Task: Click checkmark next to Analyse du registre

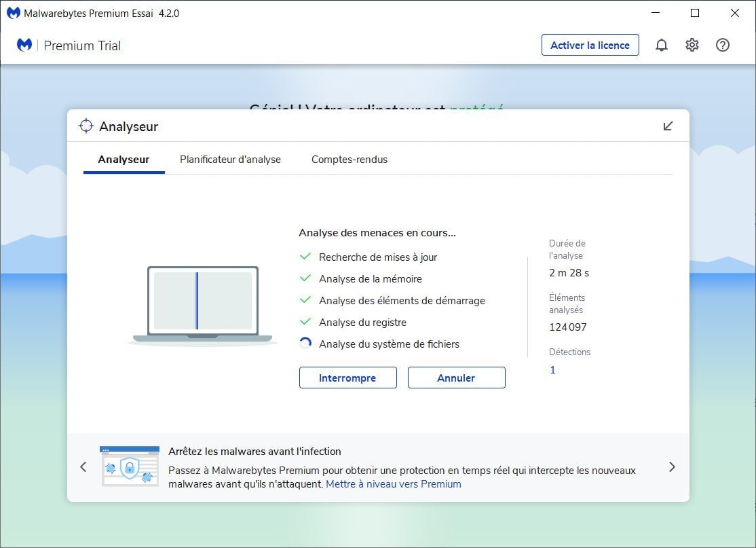Action: click(305, 321)
